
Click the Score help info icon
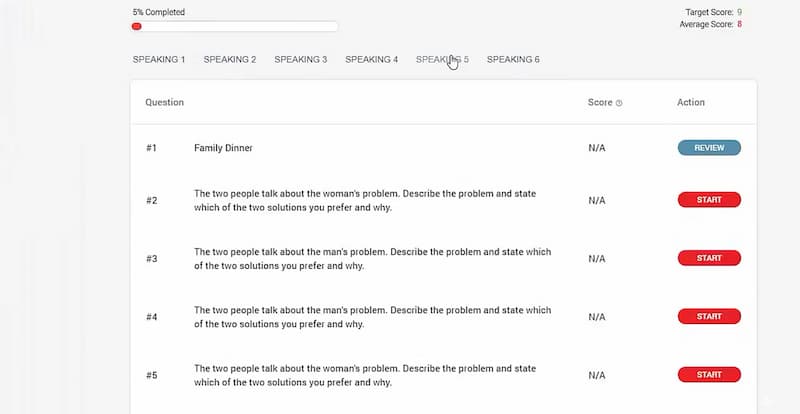[619, 103]
